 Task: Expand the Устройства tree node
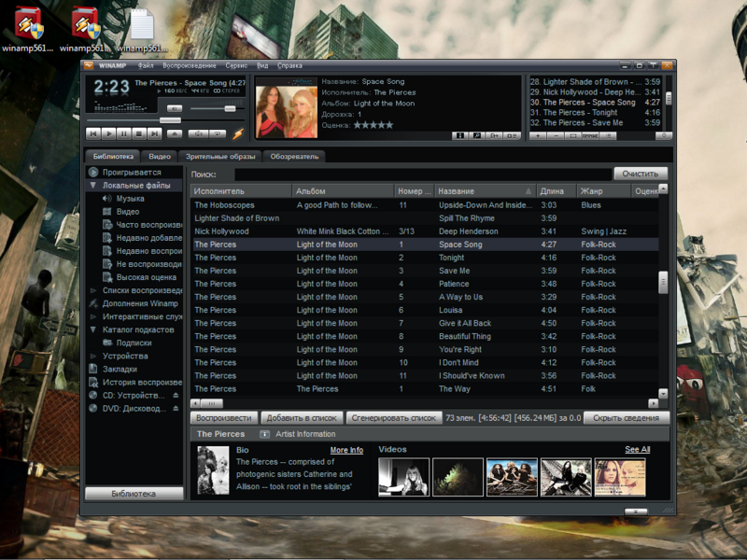click(x=92, y=356)
